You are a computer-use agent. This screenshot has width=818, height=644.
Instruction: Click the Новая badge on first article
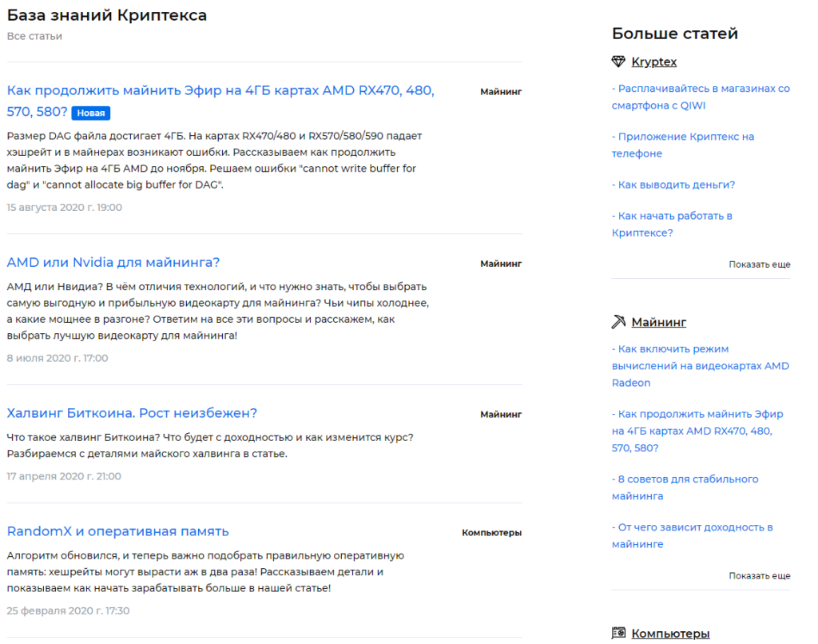pyautogui.click(x=90, y=113)
